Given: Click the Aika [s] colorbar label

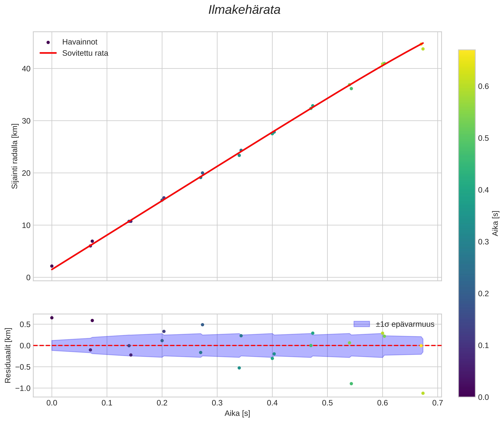Looking at the screenshot, I should click(x=495, y=223).
